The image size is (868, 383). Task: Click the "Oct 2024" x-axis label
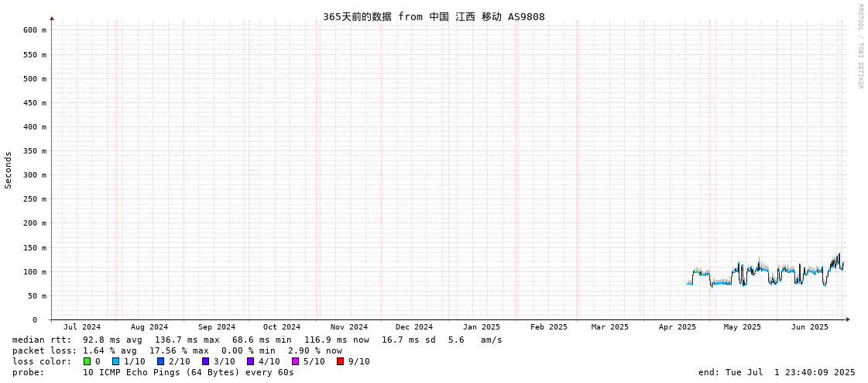click(282, 327)
